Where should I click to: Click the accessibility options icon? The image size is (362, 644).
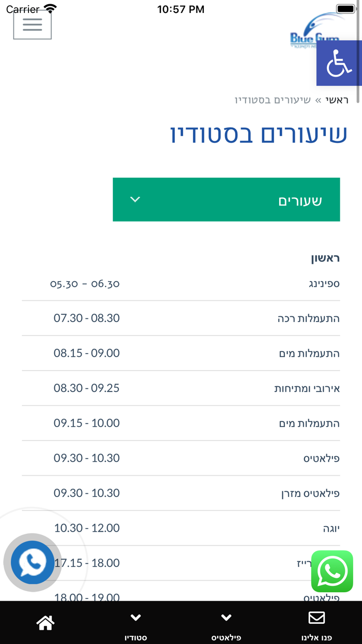point(339,63)
